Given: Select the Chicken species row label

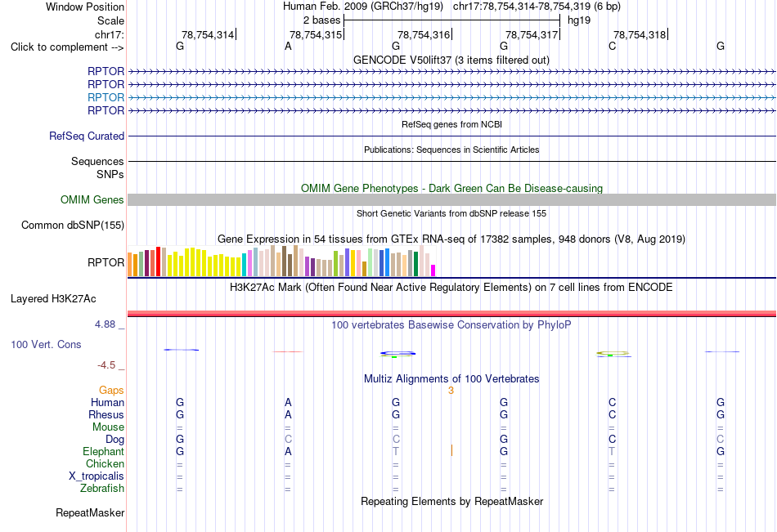Looking at the screenshot, I should coord(105,463).
